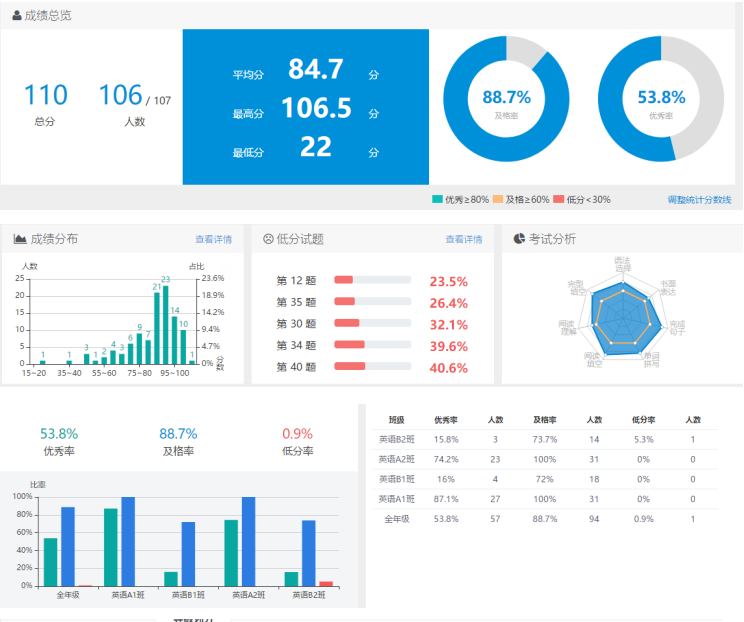Click the progress bar for 第 12 题
This screenshot has width=744, height=622.
tap(372, 280)
